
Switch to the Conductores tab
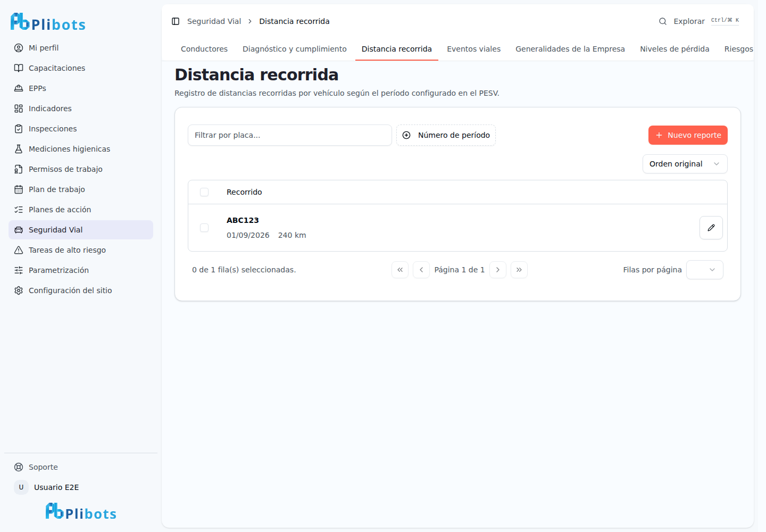(x=204, y=49)
